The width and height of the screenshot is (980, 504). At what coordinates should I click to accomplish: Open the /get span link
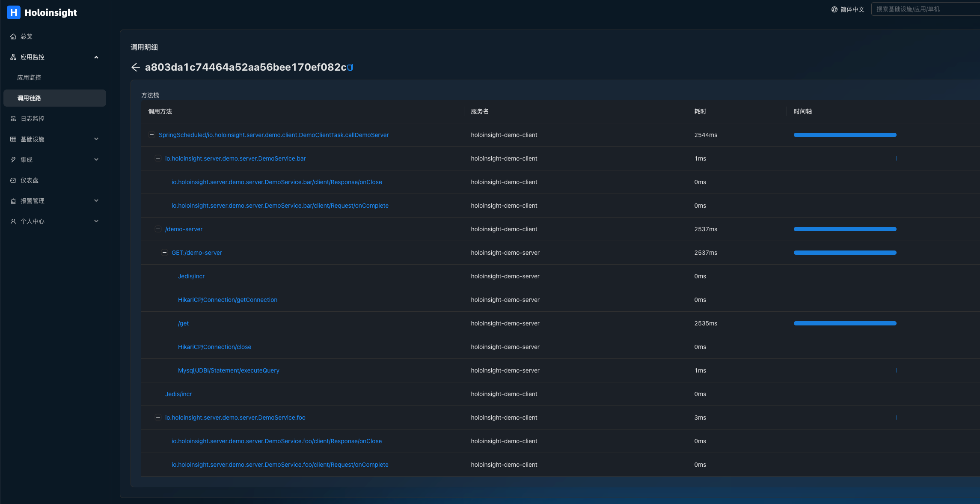(x=183, y=323)
